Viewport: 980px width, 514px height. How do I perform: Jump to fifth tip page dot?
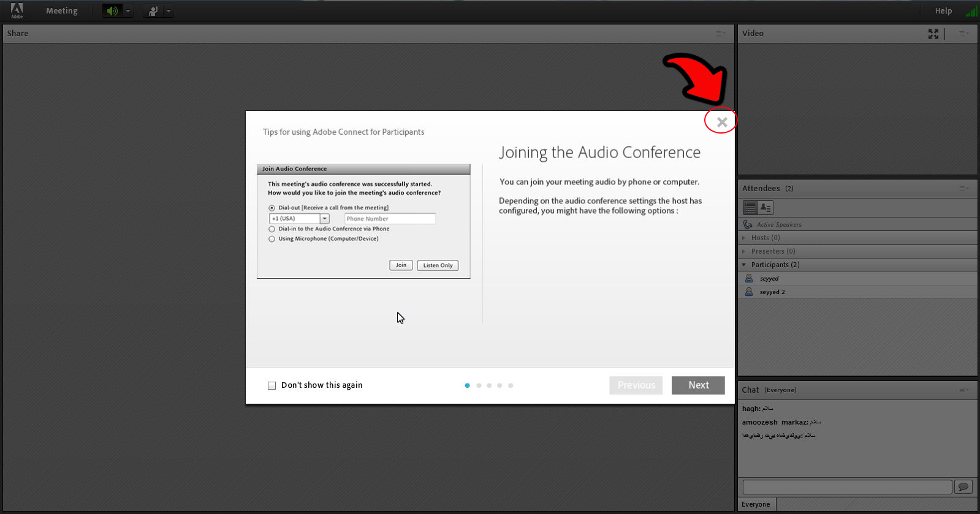[511, 385]
